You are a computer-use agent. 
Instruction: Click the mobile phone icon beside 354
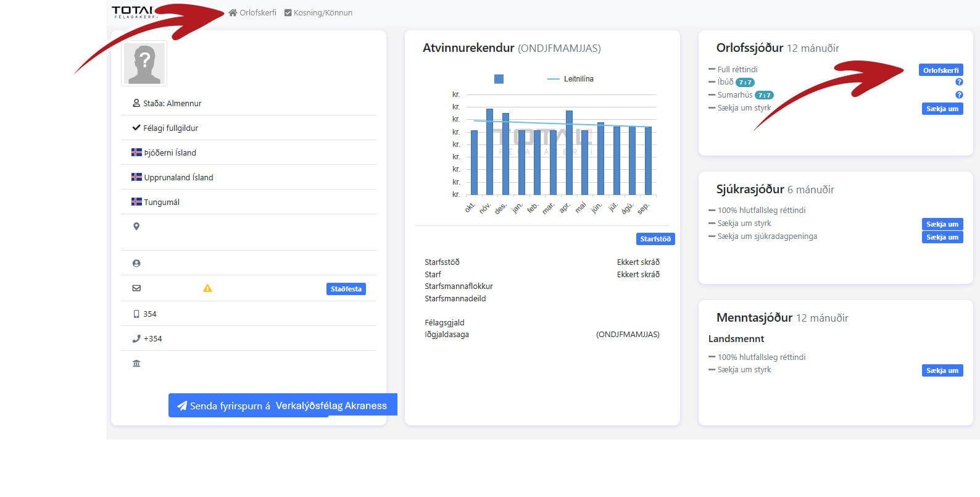pos(136,314)
